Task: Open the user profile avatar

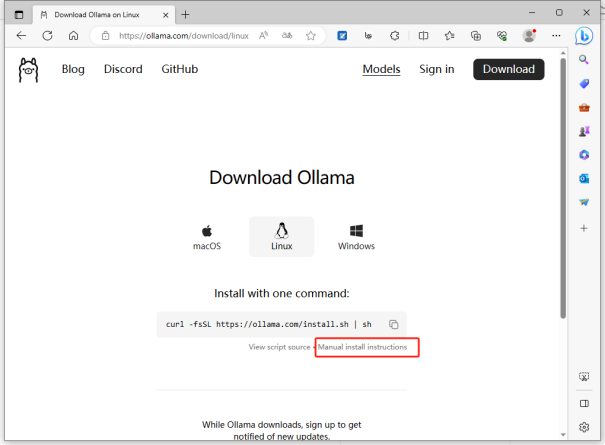Action: [x=529, y=36]
